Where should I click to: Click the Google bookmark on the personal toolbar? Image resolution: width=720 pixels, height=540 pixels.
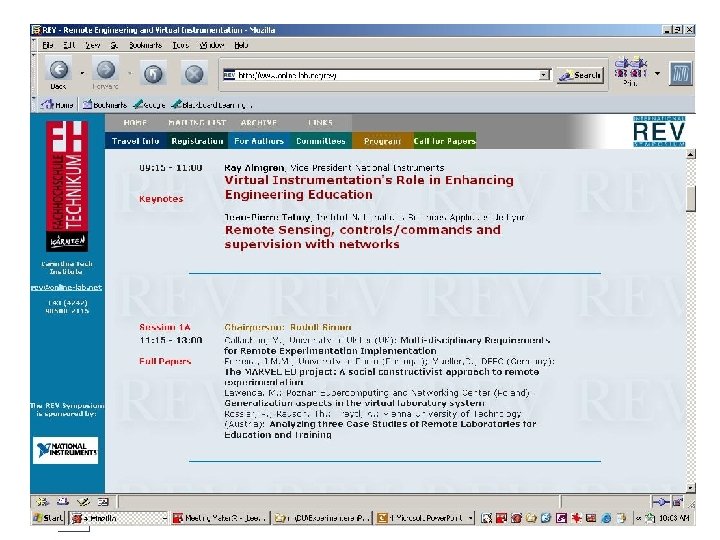[149, 105]
